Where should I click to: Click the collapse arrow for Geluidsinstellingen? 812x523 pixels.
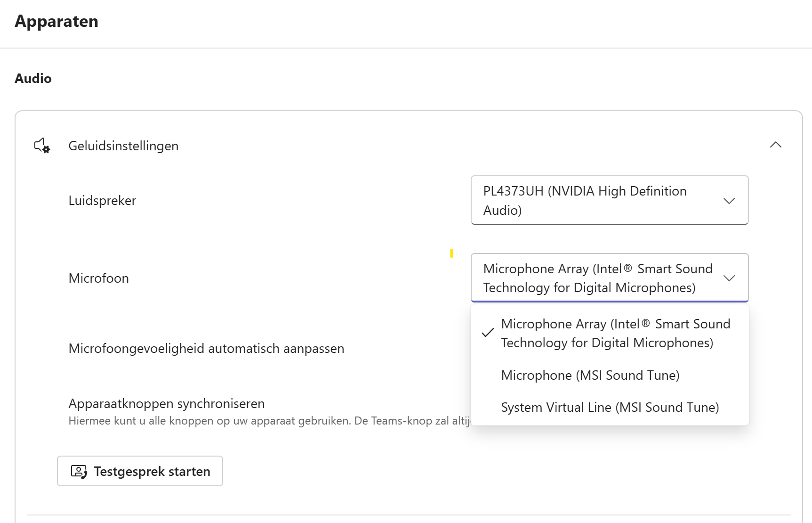pos(776,145)
